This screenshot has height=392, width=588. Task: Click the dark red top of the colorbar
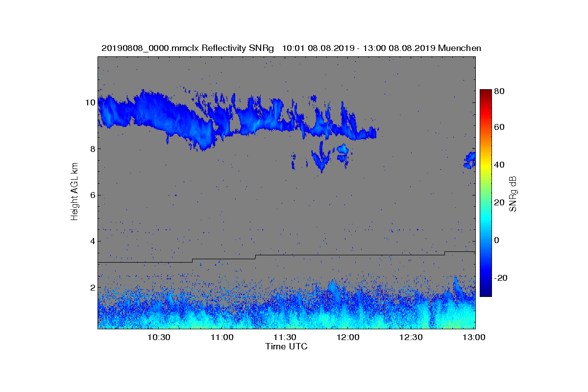(486, 93)
